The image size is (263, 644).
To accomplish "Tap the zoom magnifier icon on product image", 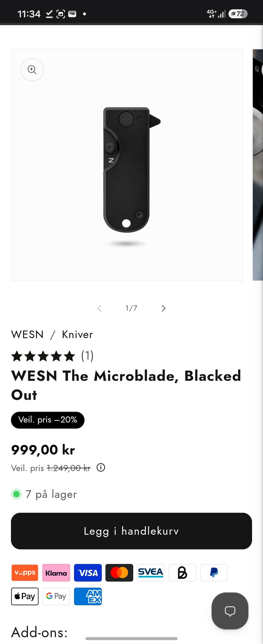I will click(32, 70).
